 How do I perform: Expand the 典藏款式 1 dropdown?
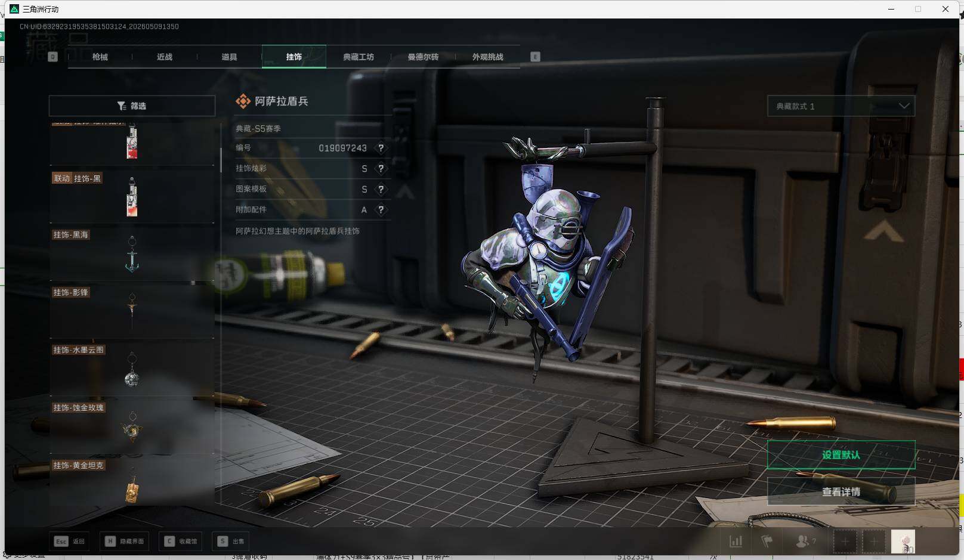coord(841,106)
